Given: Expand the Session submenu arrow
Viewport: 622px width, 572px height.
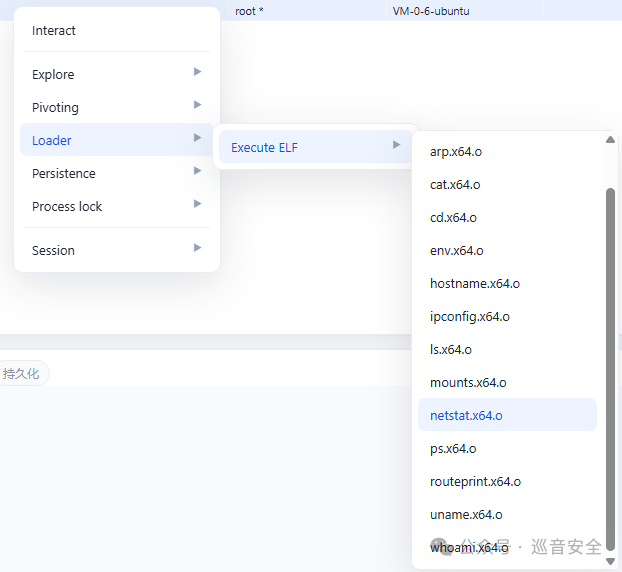Looking at the screenshot, I should pos(197,248).
